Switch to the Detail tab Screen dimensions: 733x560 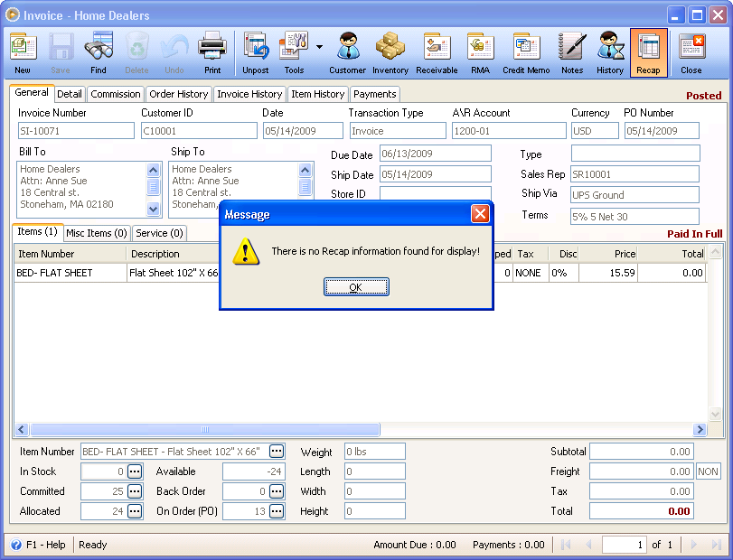[x=70, y=94]
